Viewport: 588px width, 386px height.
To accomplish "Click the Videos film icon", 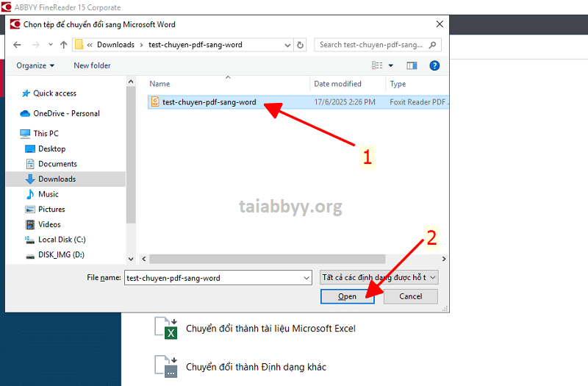I will click(30, 224).
